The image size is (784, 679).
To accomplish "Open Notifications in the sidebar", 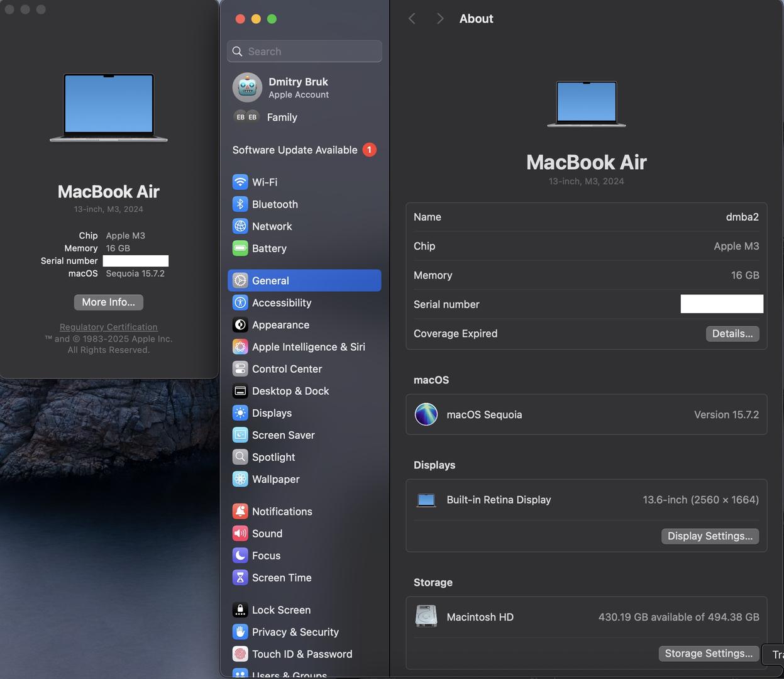I will [282, 512].
